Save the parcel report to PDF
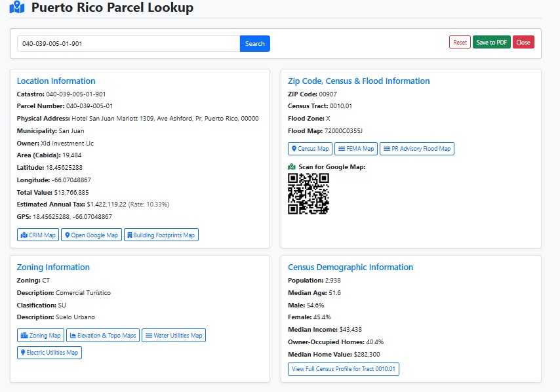This screenshot has width=560, height=392. click(x=491, y=43)
